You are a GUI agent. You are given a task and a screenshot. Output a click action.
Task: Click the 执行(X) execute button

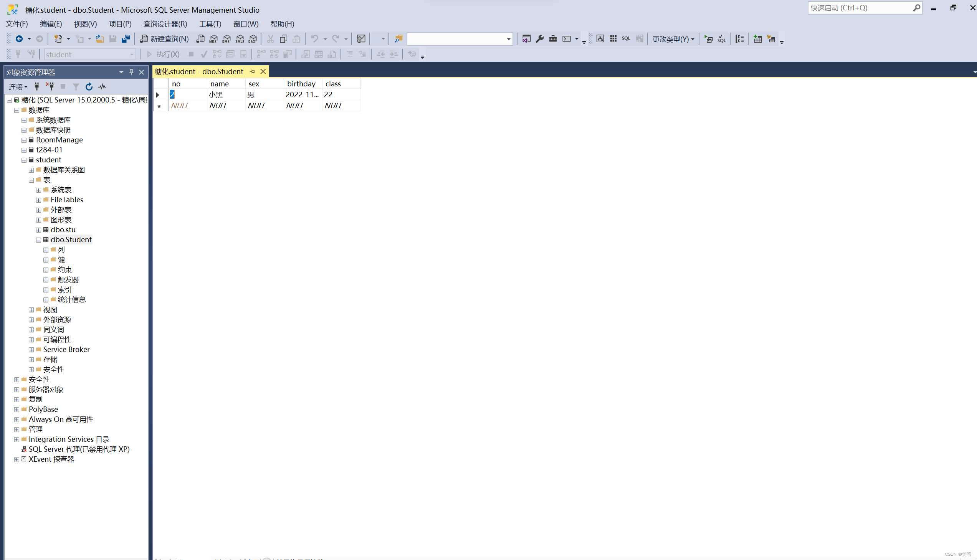167,54
